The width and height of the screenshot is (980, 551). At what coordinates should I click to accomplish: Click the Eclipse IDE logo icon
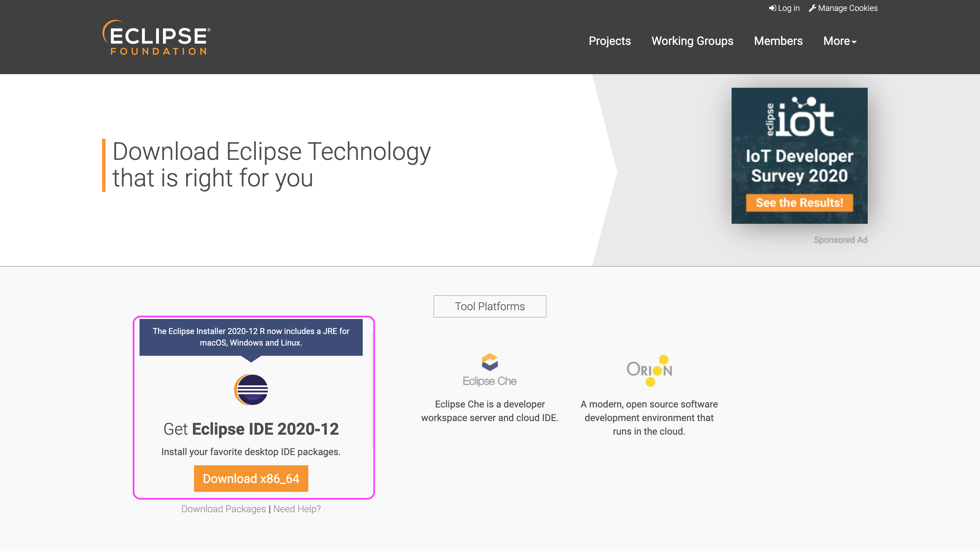(251, 389)
